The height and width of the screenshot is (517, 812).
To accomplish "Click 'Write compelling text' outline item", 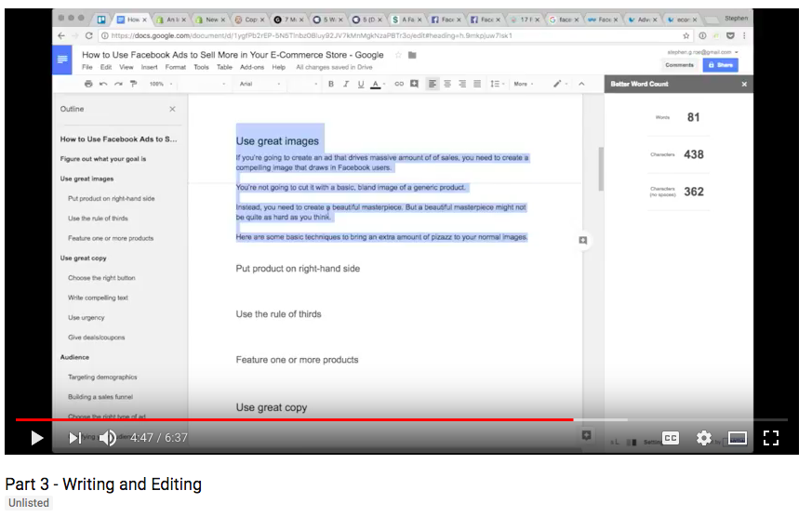I will [98, 298].
